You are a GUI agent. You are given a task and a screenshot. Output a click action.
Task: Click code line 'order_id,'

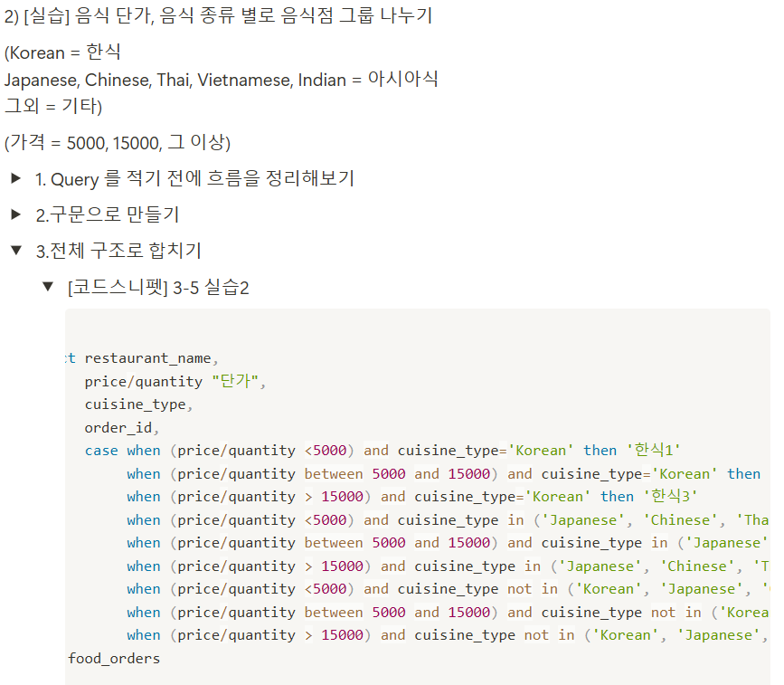point(121,428)
